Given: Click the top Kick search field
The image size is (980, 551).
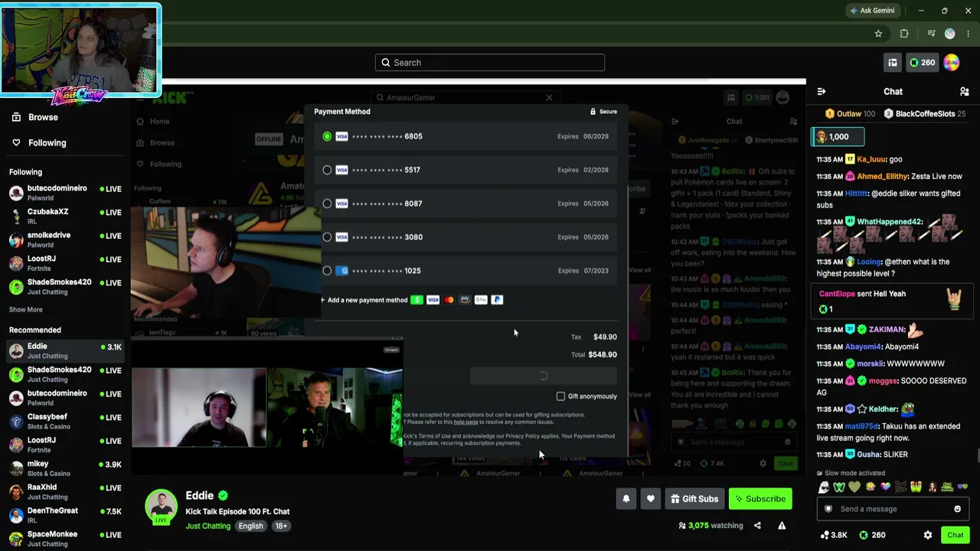Looking at the screenshot, I should tap(490, 63).
